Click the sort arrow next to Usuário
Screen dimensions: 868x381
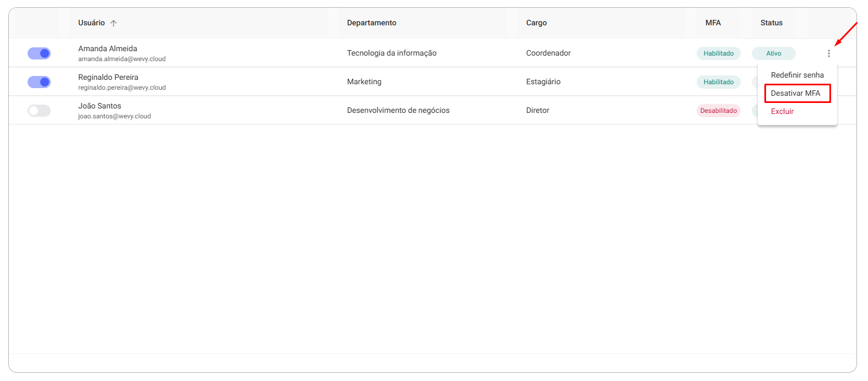[114, 23]
